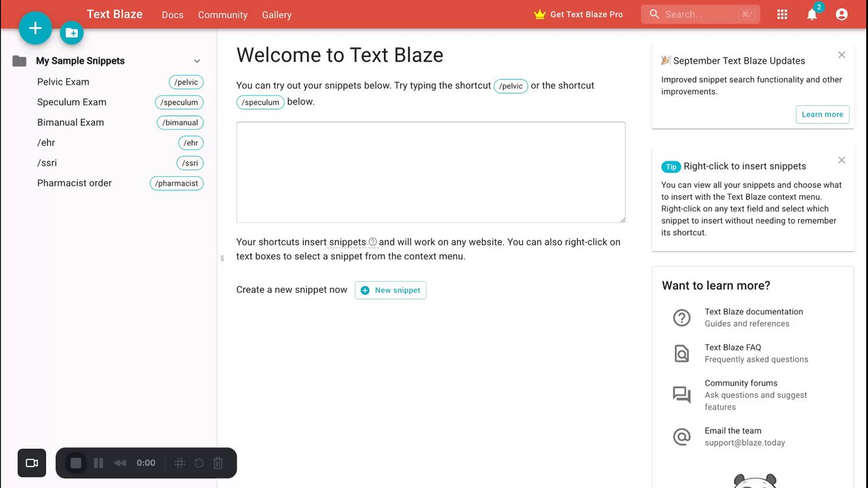Open the Docs menu item
This screenshot has height=488, width=868.
172,15
